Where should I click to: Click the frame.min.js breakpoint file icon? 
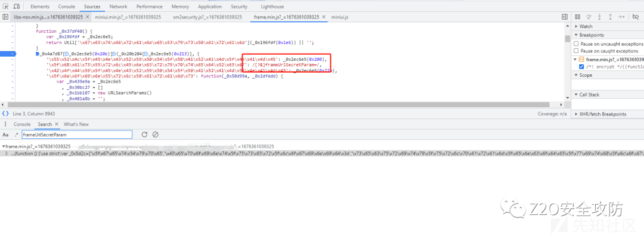click(x=581, y=60)
